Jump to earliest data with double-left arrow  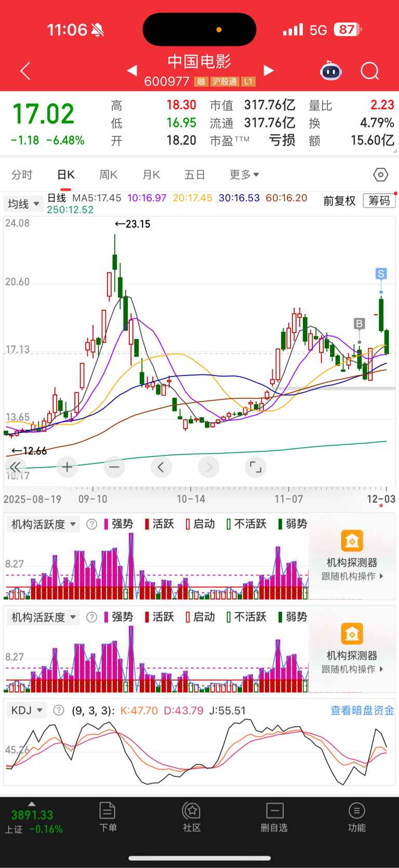(x=16, y=467)
